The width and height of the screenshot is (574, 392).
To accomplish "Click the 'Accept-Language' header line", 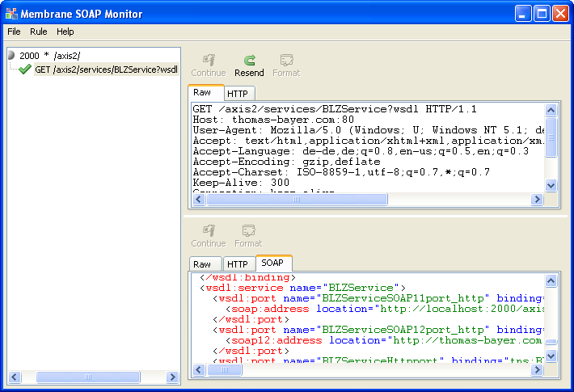I will coord(361,151).
